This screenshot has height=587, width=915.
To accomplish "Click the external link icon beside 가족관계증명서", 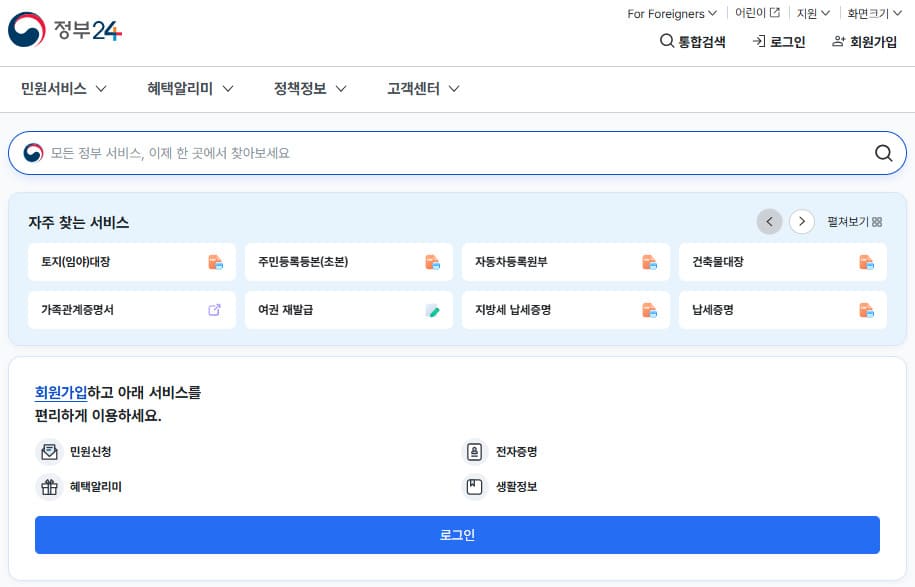I will click(x=215, y=311).
